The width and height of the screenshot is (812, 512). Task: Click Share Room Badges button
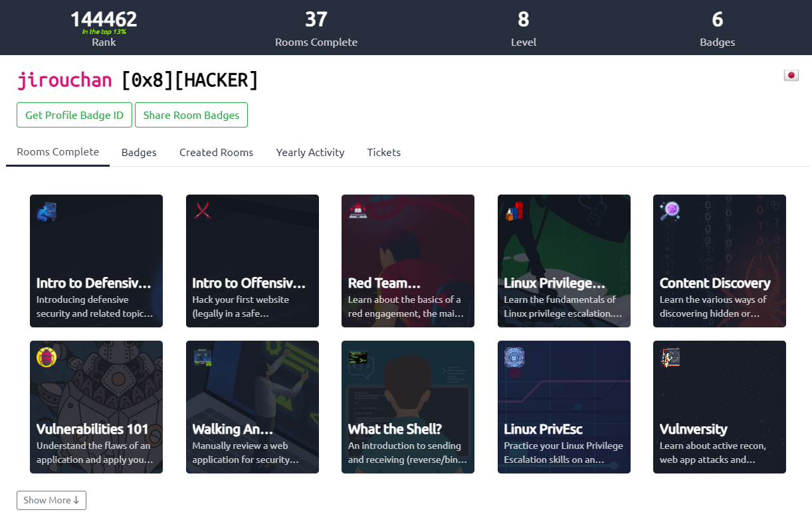191,115
